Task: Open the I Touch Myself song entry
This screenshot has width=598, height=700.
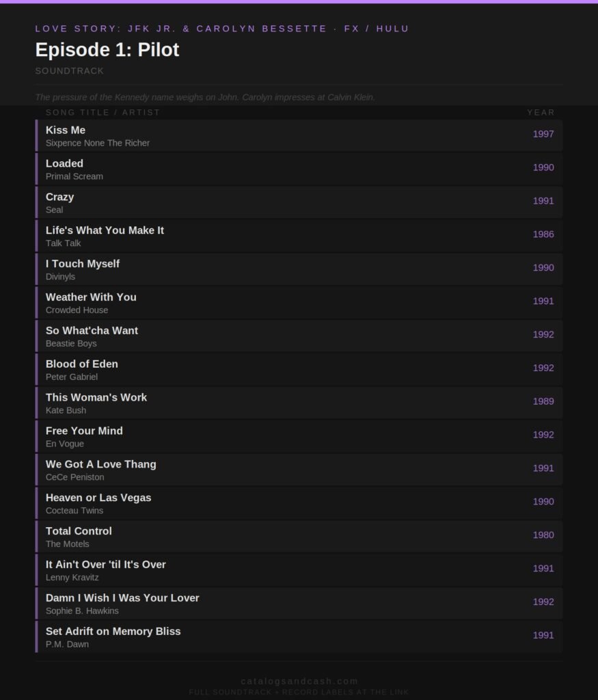Action: 299,269
